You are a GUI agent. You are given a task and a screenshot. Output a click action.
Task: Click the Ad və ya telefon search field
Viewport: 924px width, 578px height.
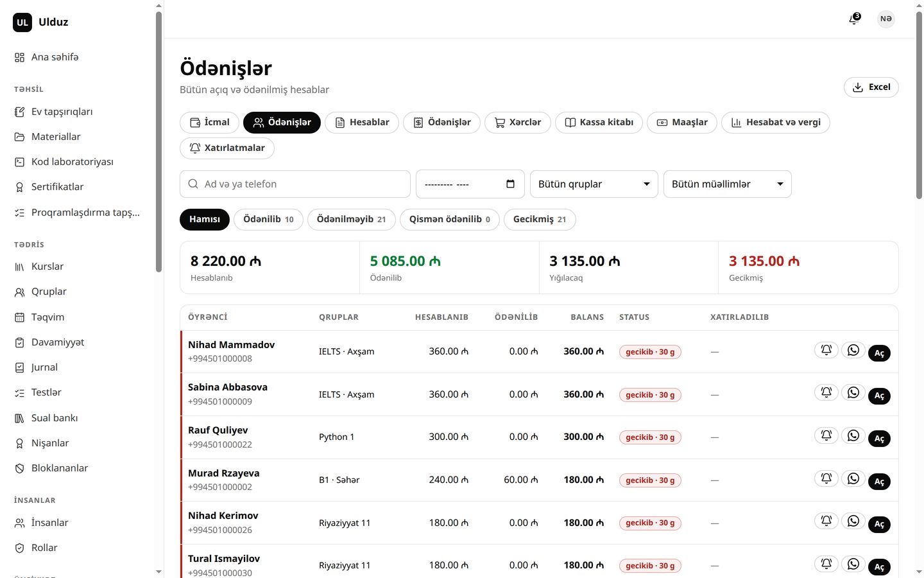coord(295,184)
